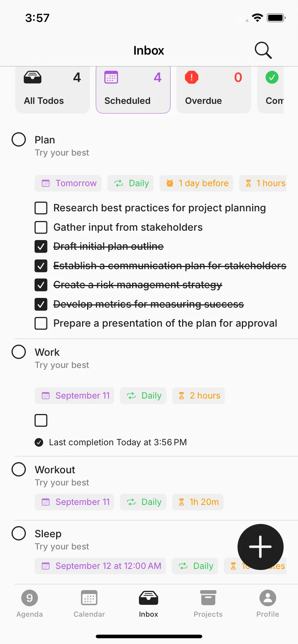Tick "Prepare a presentation of the plan" checkbox
Viewport: 298px width, 644px height.
click(41, 323)
